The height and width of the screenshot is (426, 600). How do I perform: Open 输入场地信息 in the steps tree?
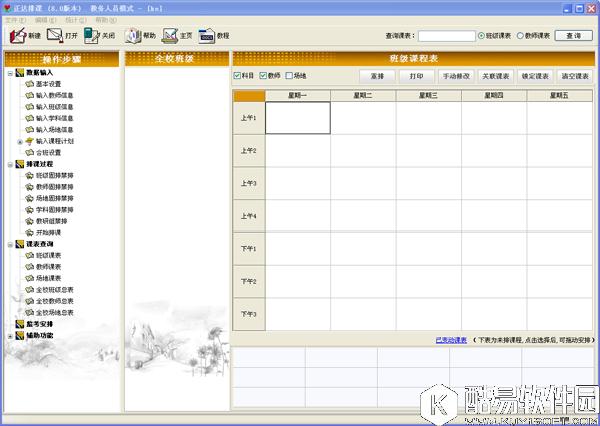54,130
